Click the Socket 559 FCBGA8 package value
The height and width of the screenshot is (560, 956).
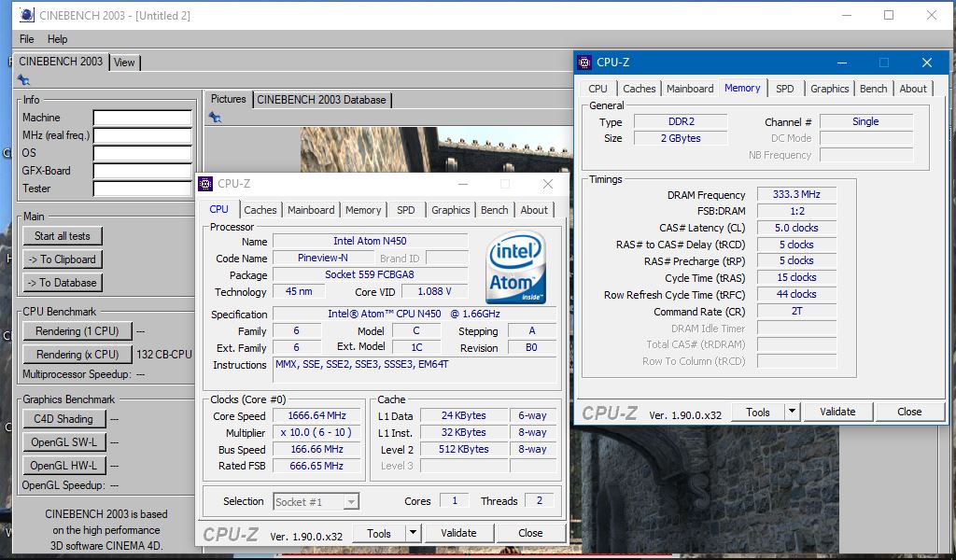click(x=370, y=274)
